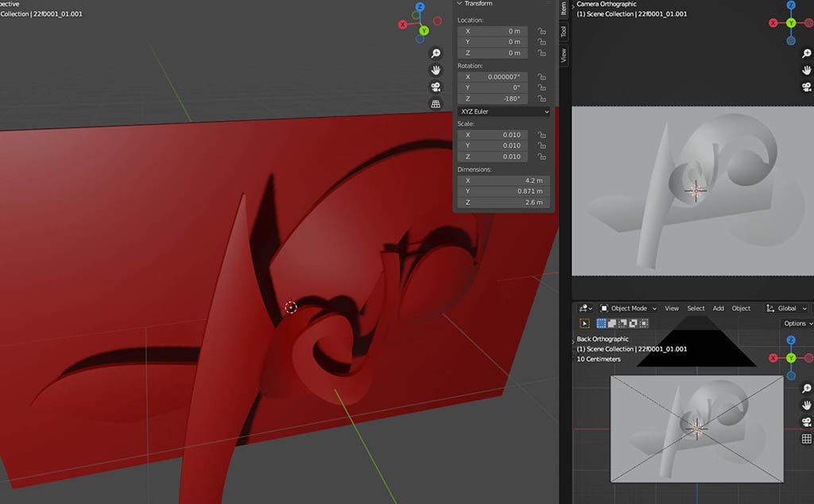814x504 pixels.
Task: Open the XYZ Euler rotation mode dropdown
Action: click(504, 112)
